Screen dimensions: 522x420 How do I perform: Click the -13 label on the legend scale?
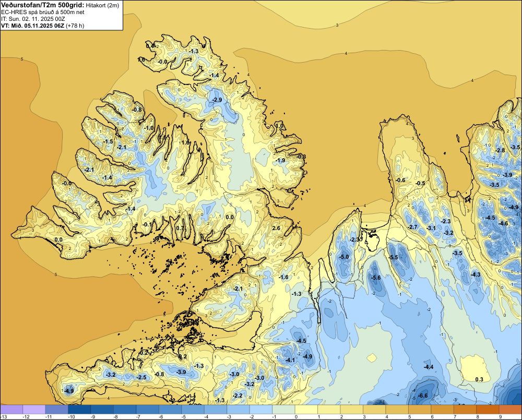(3, 417)
